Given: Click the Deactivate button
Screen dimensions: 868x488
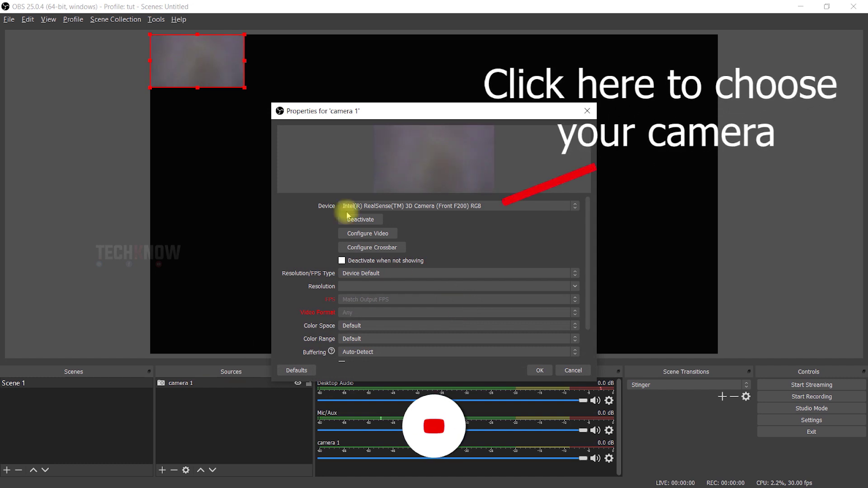Looking at the screenshot, I should pyautogui.click(x=360, y=220).
